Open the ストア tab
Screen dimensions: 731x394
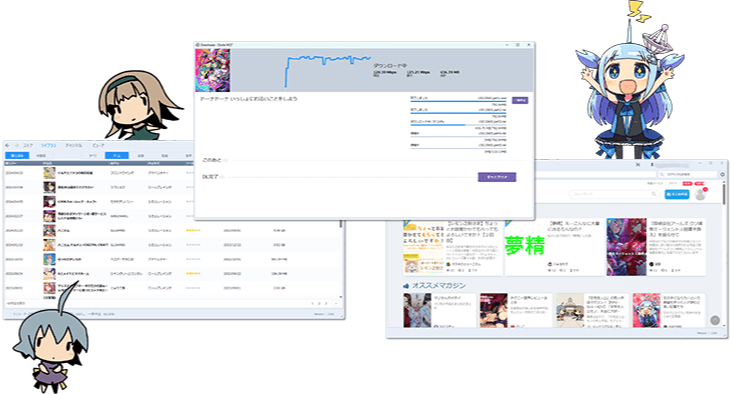click(28, 145)
